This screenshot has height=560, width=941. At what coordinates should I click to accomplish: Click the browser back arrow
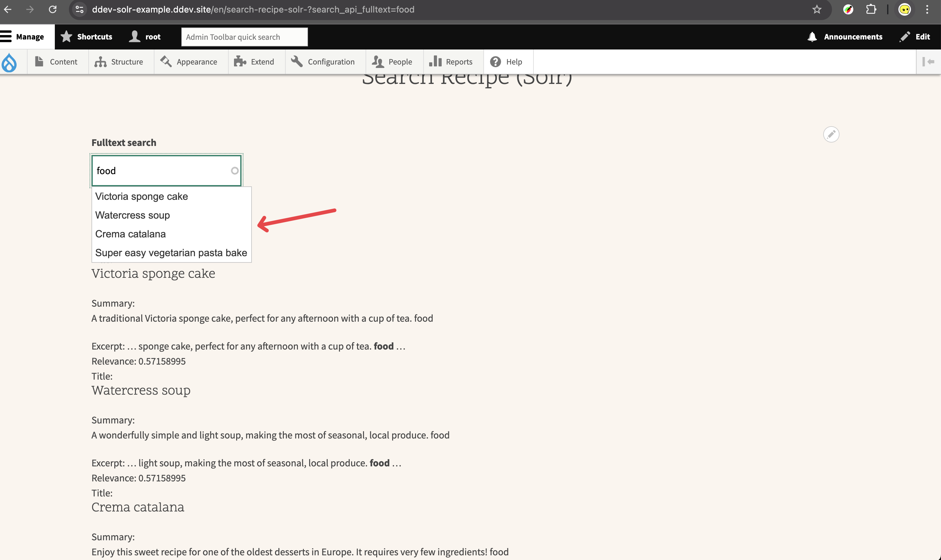(x=8, y=9)
